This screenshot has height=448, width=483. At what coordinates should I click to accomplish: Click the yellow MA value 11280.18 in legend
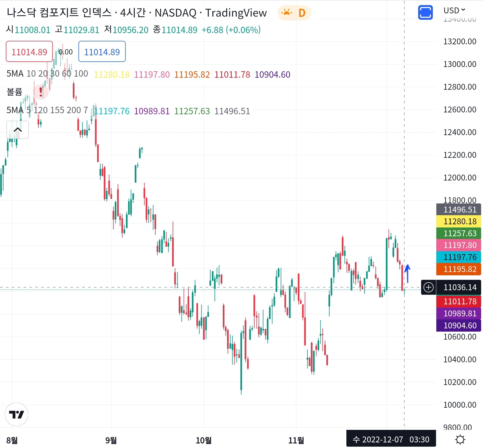pyautogui.click(x=112, y=74)
